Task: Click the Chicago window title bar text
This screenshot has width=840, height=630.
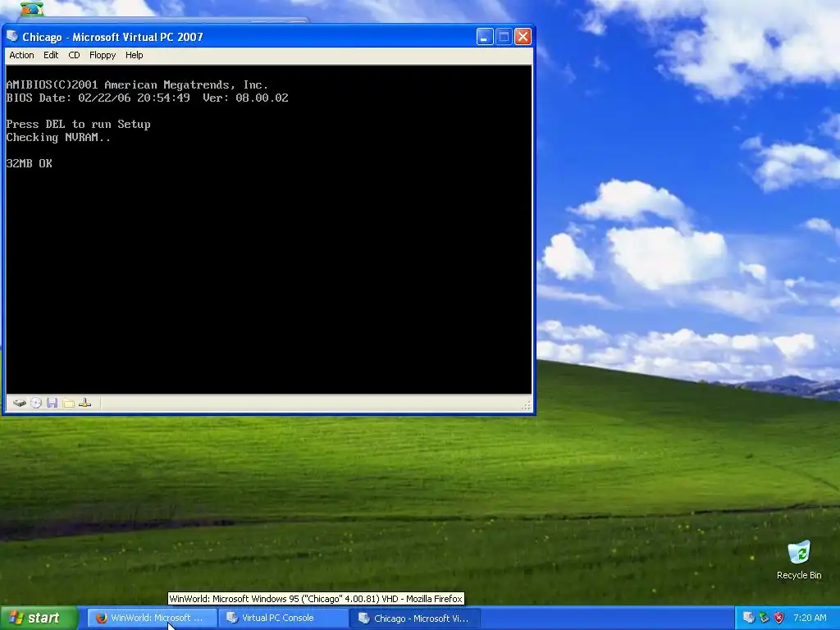Action: coord(112,37)
